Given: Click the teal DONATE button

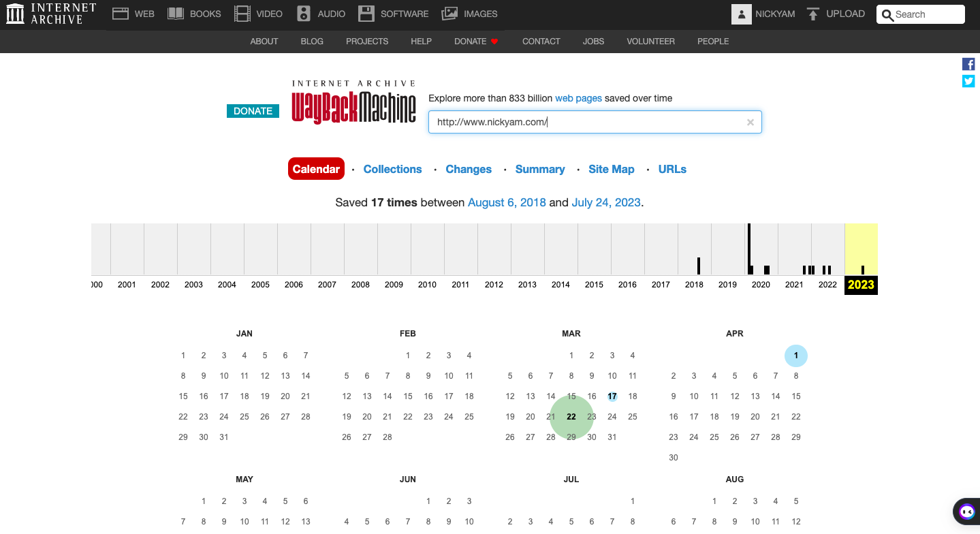Looking at the screenshot, I should [x=253, y=111].
